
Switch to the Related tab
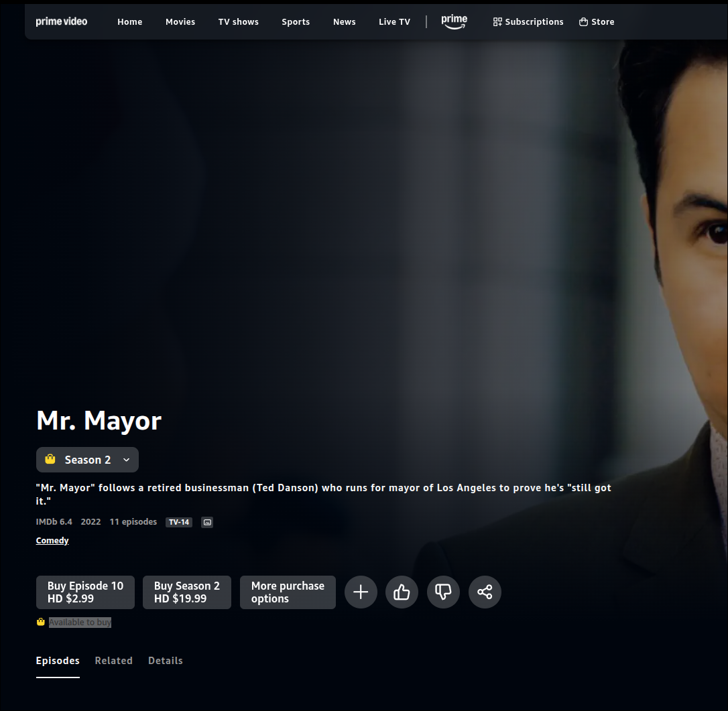coord(113,661)
